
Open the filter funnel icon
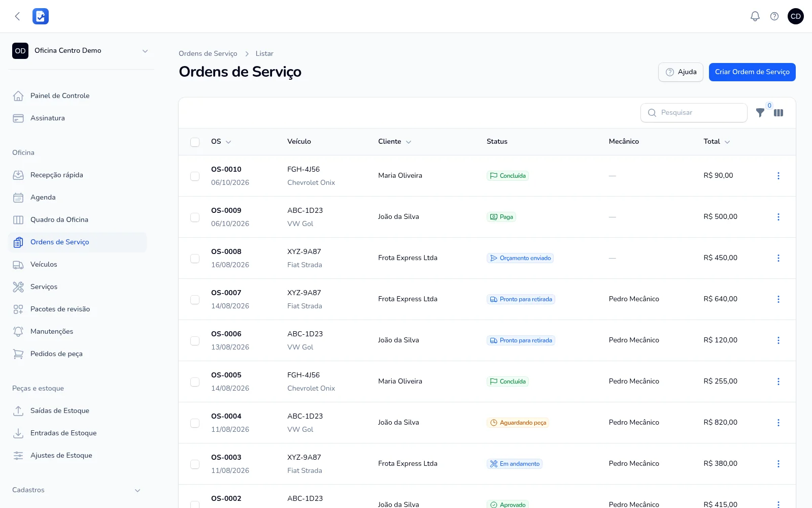760,113
